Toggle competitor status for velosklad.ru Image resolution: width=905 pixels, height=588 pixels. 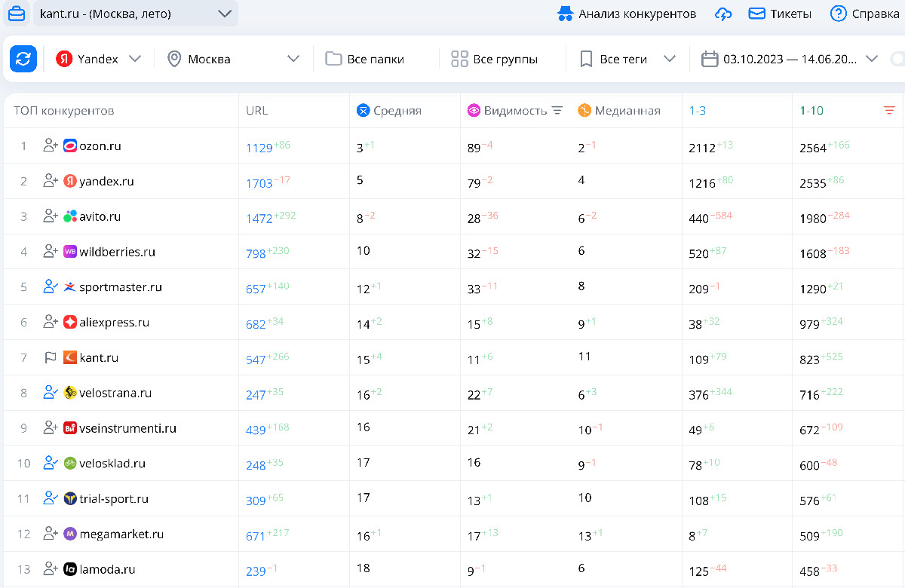(x=51, y=463)
